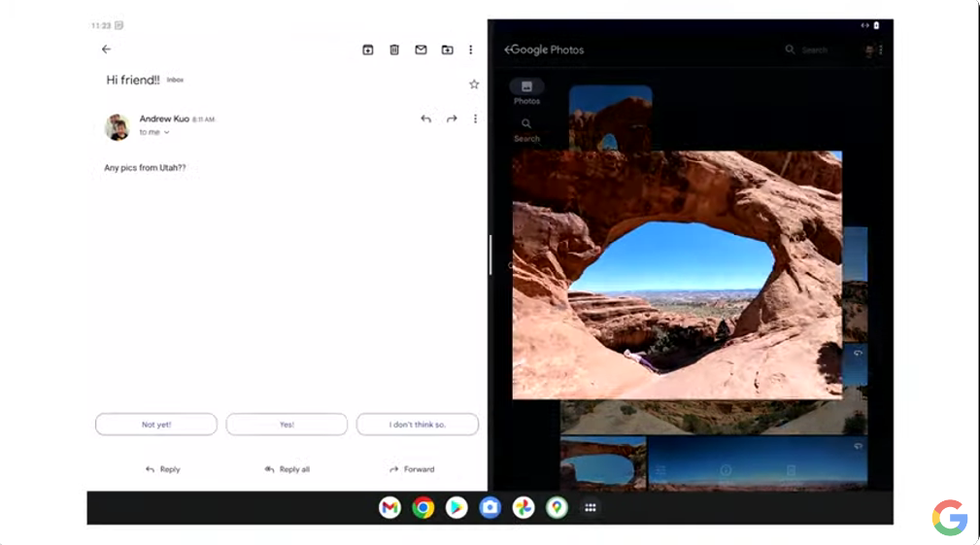Delete the email with trash icon
This screenshot has width=980, height=545.
pos(394,50)
